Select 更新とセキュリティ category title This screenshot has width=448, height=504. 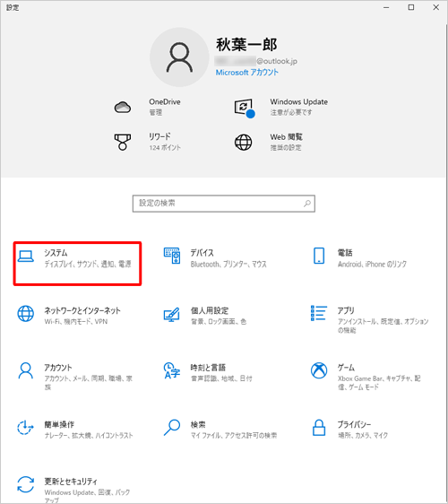[71, 482]
